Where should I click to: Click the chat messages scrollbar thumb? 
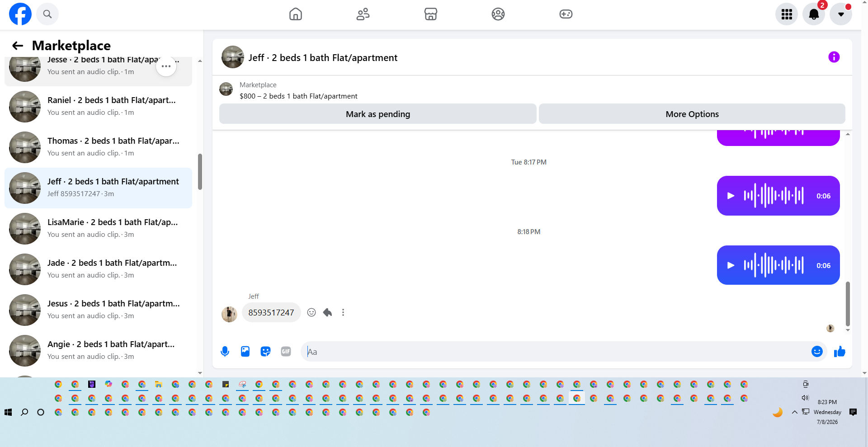point(848,304)
